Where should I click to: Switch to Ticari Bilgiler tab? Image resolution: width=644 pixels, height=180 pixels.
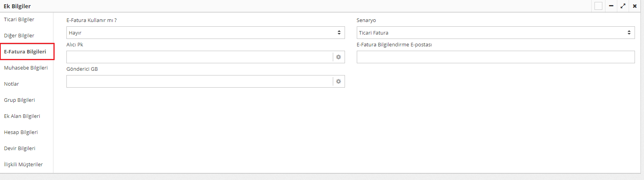[x=19, y=19]
